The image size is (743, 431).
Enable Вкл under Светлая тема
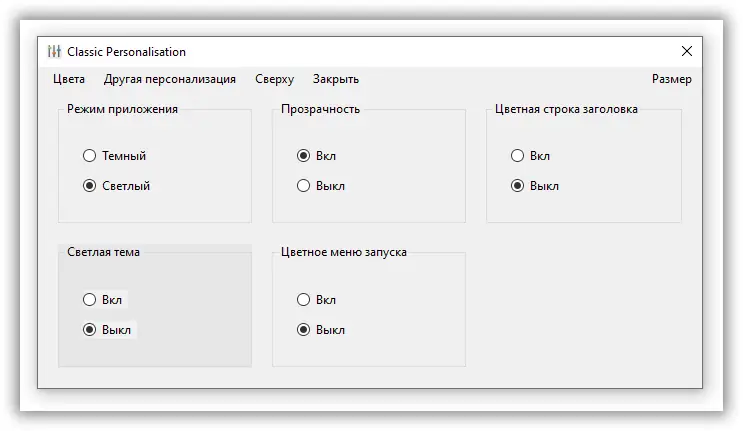click(90, 300)
